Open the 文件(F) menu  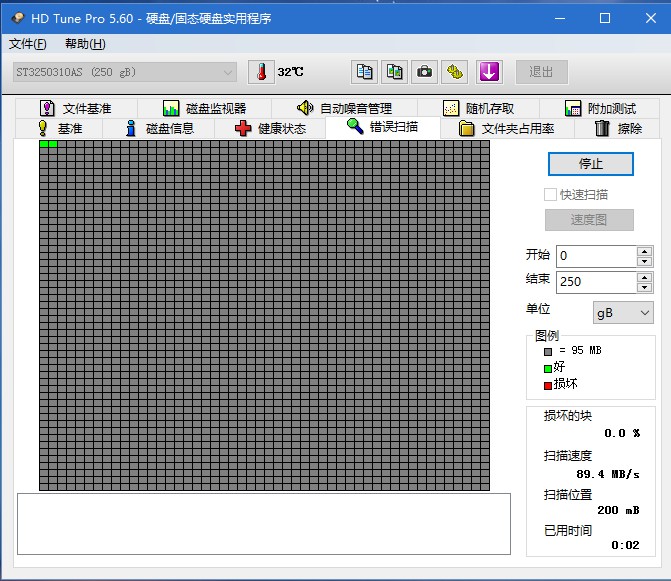coord(28,44)
